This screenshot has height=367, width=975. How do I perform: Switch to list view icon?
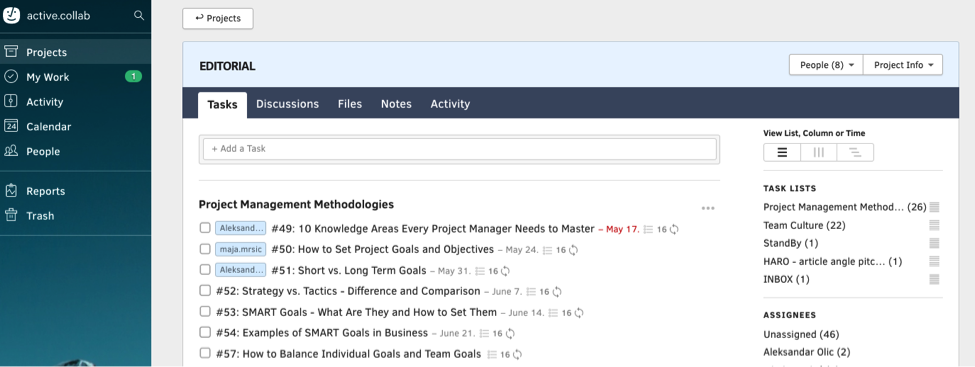[x=782, y=152]
